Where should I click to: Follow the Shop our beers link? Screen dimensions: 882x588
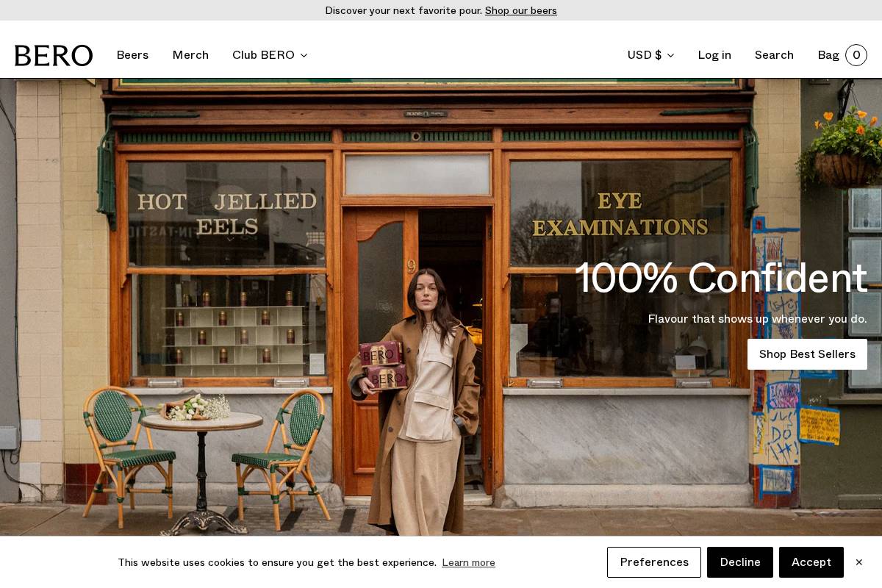[x=520, y=10]
